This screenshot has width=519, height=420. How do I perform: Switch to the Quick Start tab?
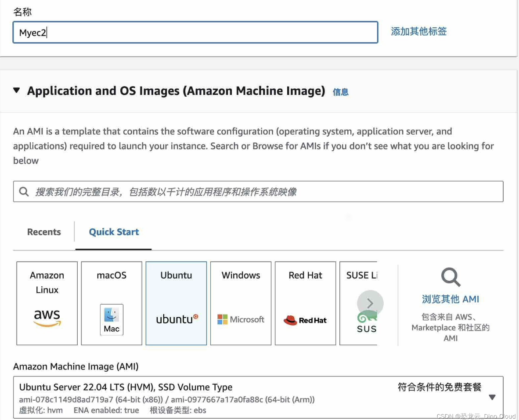[x=114, y=232]
